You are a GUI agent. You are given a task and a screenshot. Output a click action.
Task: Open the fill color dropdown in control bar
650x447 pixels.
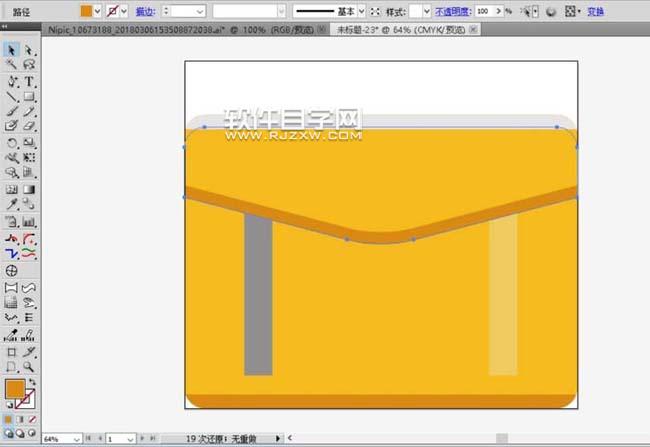click(97, 11)
